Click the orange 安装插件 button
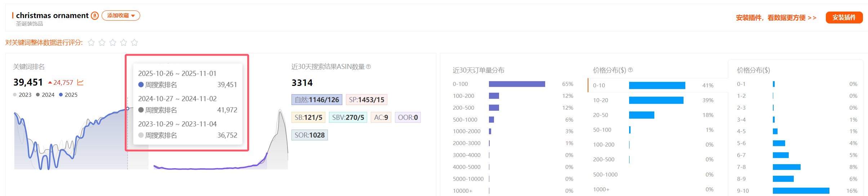 click(843, 17)
